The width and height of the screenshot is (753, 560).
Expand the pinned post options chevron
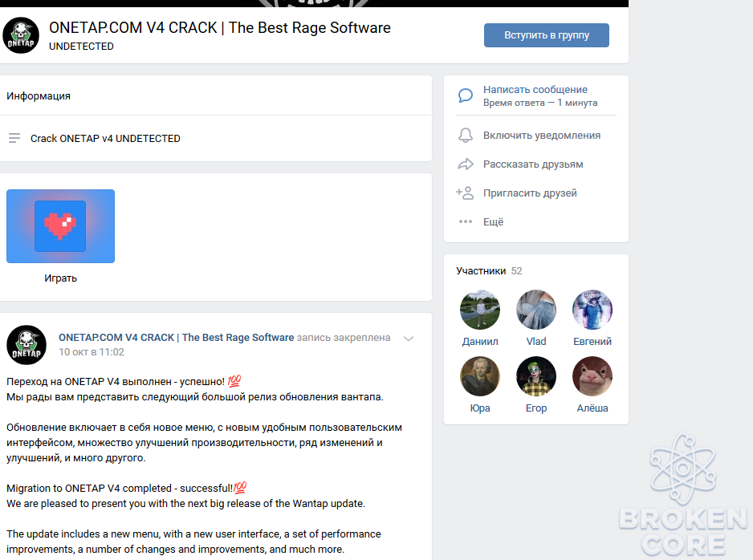coord(409,339)
